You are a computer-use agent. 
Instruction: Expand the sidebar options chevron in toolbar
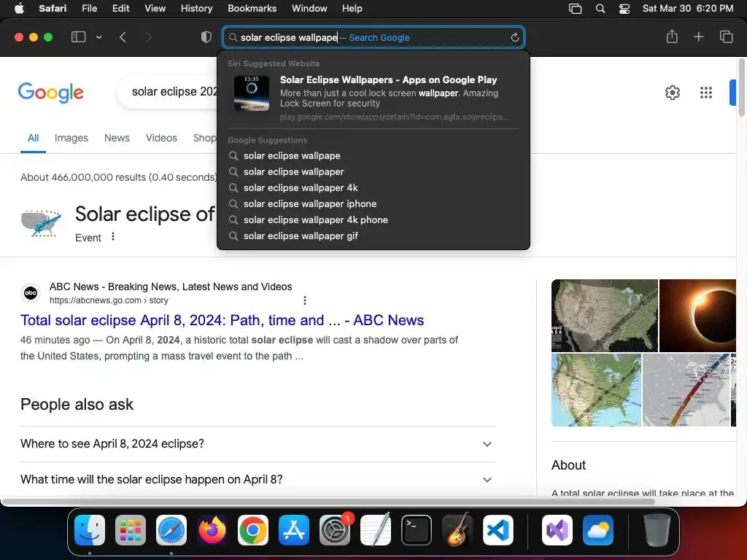coord(98,37)
